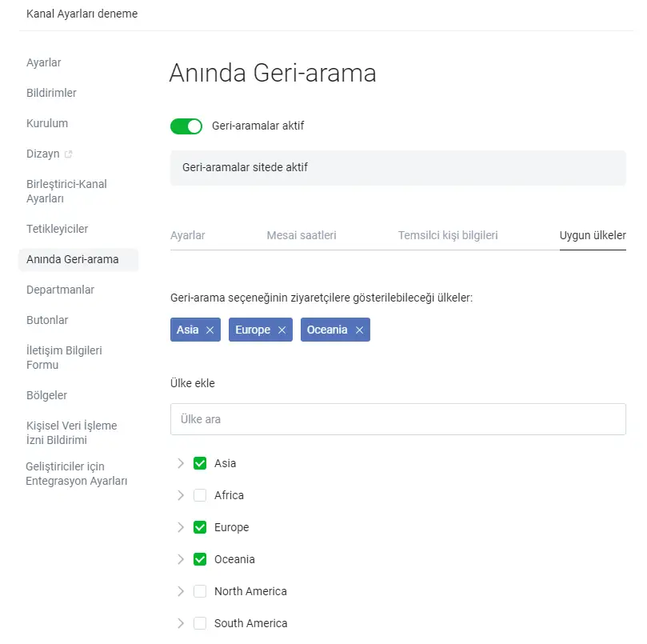Open Bildirimler in the sidebar
The width and height of the screenshot is (647, 644).
51,93
